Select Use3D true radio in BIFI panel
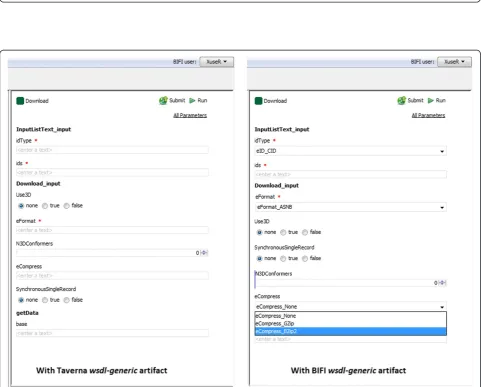Viewport: 481px width, 387px height. [283, 232]
